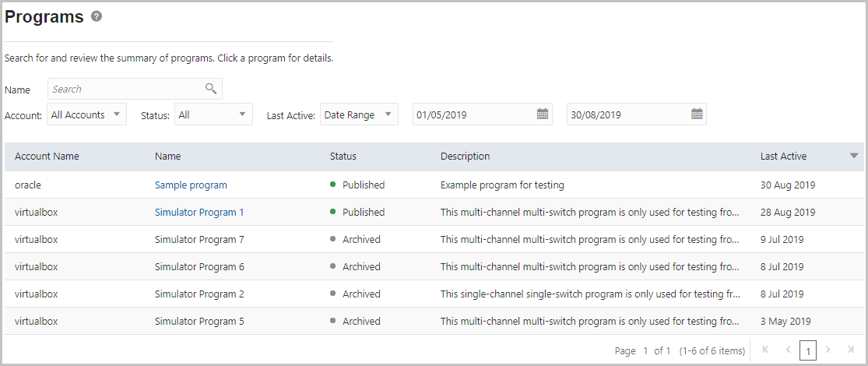Click the search magnifier icon
This screenshot has width=868, height=366.
pyautogui.click(x=211, y=89)
